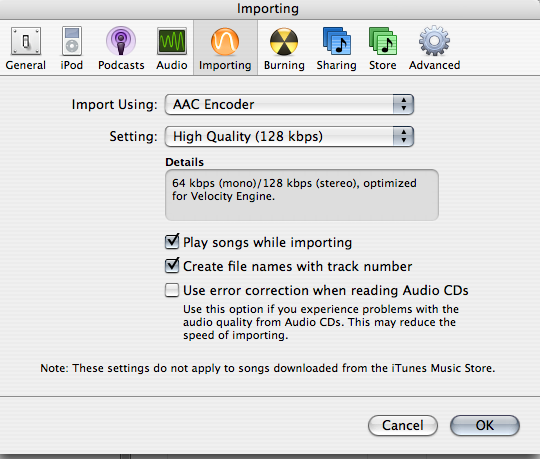Open the Sharing music documents icon

click(x=337, y=41)
